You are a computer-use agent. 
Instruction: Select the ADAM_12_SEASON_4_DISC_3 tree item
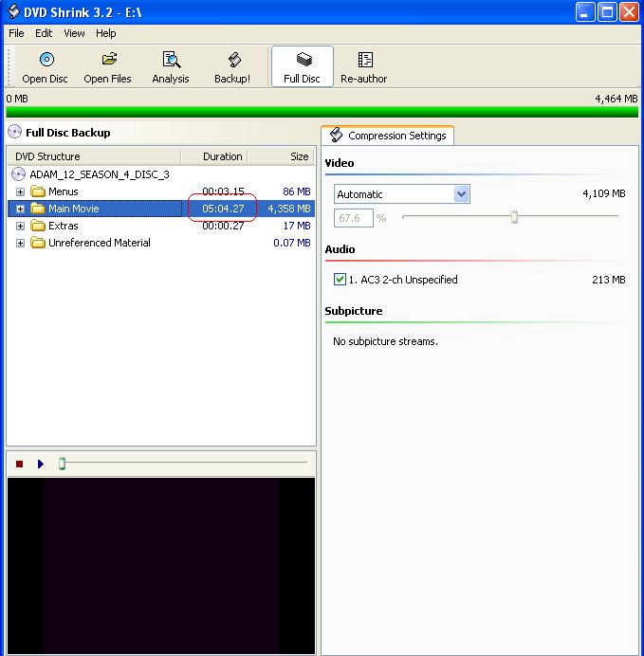pos(100,174)
